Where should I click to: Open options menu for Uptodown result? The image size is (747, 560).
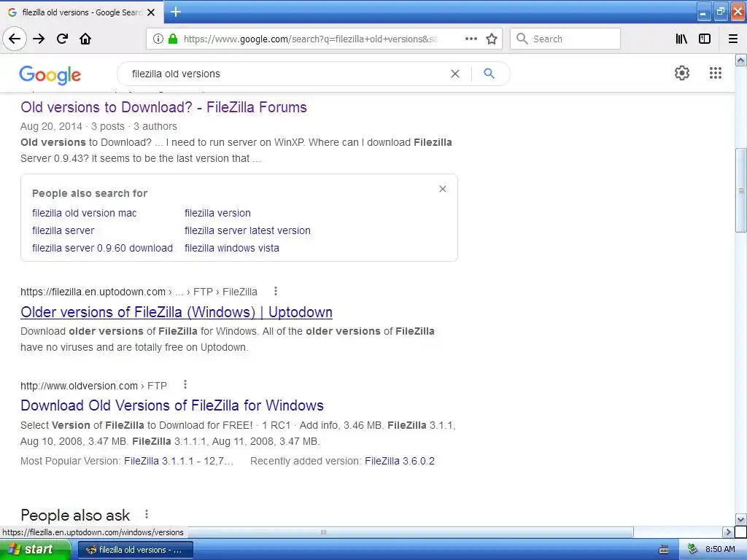point(275,291)
